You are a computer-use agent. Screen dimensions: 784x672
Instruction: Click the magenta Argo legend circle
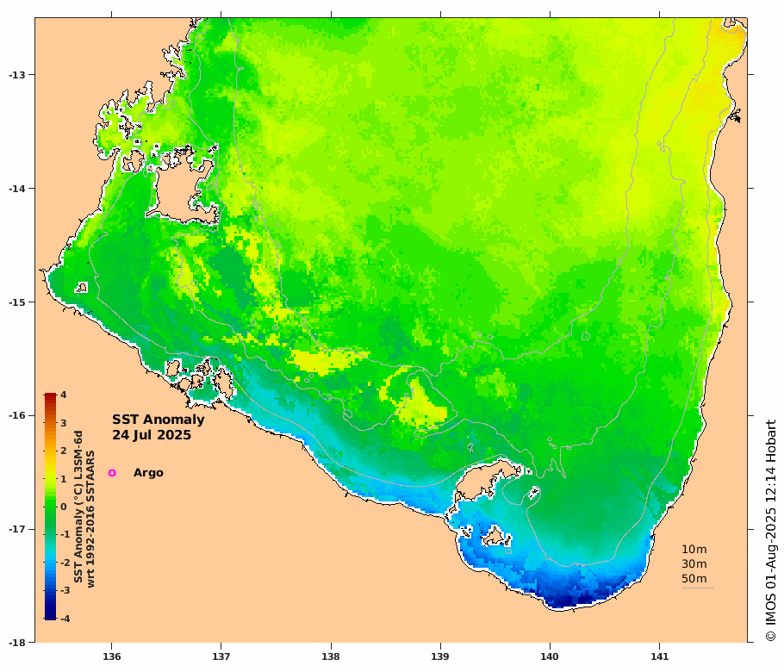[112, 472]
